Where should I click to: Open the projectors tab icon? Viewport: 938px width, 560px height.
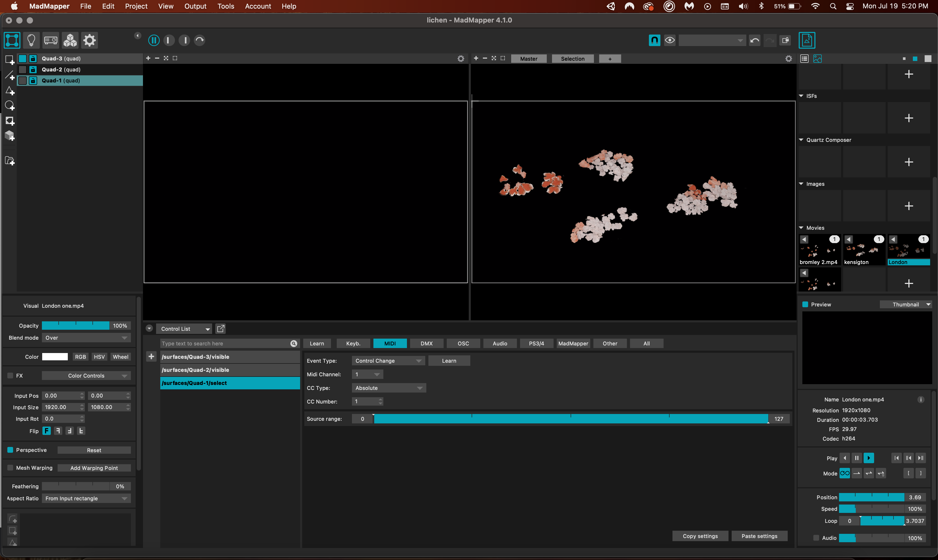(x=51, y=40)
